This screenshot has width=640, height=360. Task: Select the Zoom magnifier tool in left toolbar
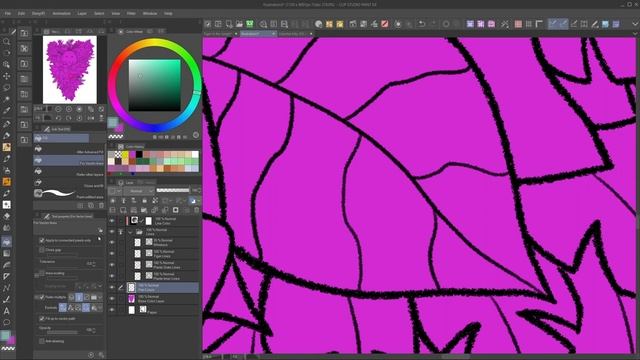point(7,42)
